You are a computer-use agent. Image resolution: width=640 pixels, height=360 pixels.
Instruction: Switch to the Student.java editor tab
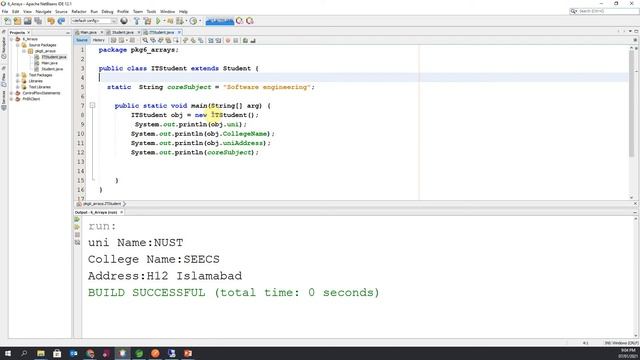[123, 32]
